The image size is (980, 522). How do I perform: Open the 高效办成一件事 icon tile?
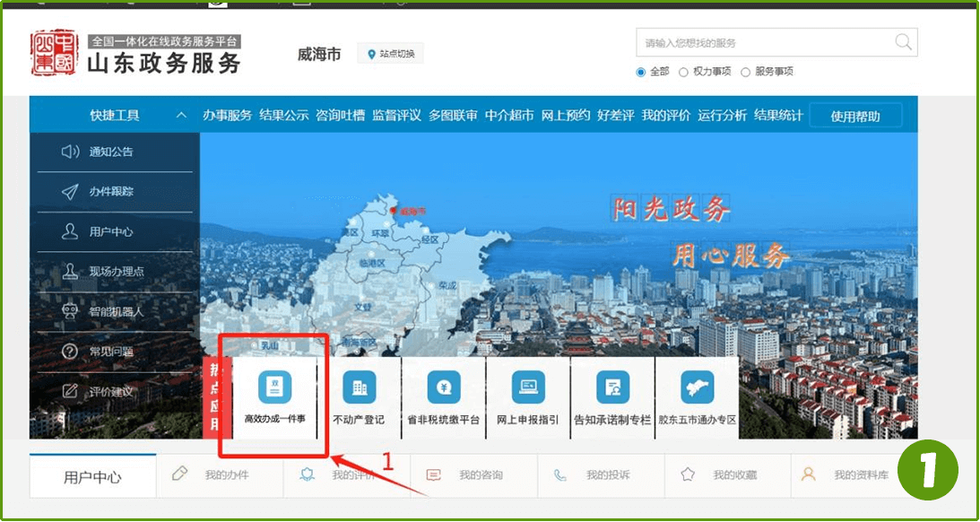coord(274,387)
